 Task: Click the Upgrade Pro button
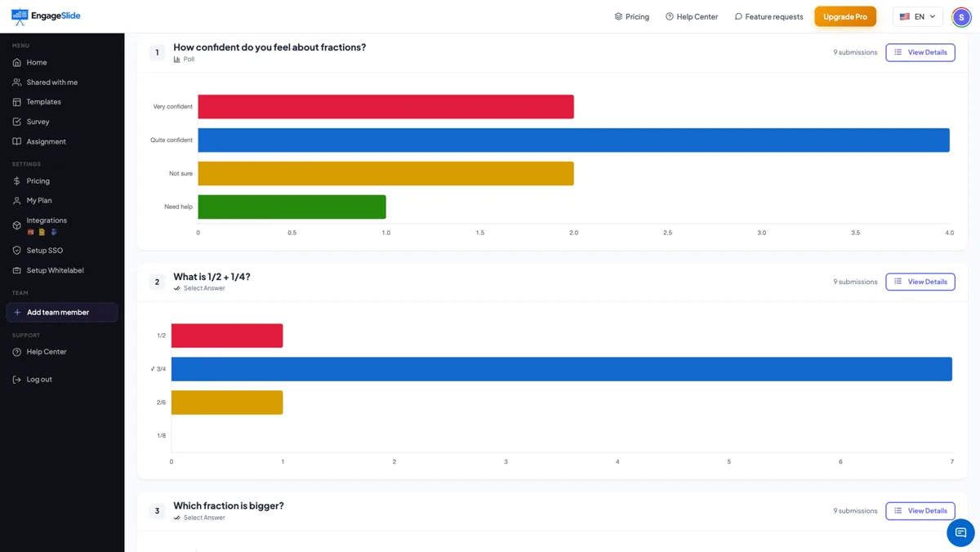(845, 16)
